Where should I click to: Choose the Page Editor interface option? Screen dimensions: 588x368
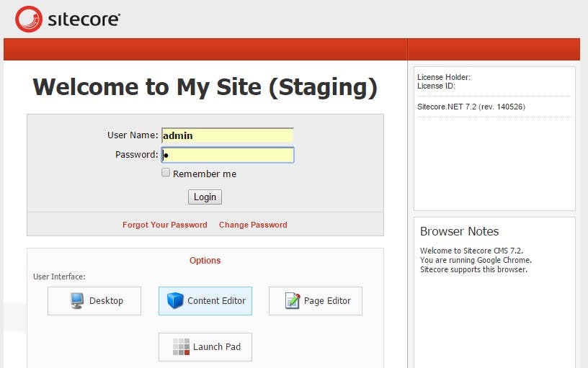316,301
